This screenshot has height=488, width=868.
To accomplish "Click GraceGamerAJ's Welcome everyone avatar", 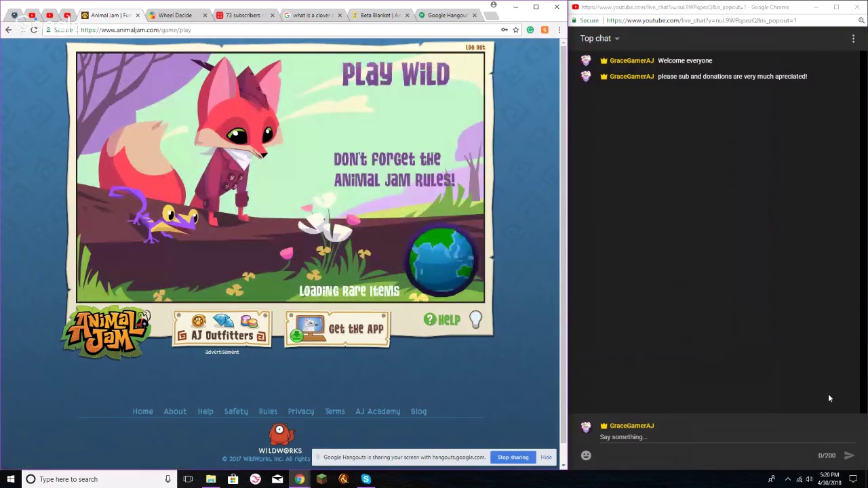I will click(x=586, y=60).
